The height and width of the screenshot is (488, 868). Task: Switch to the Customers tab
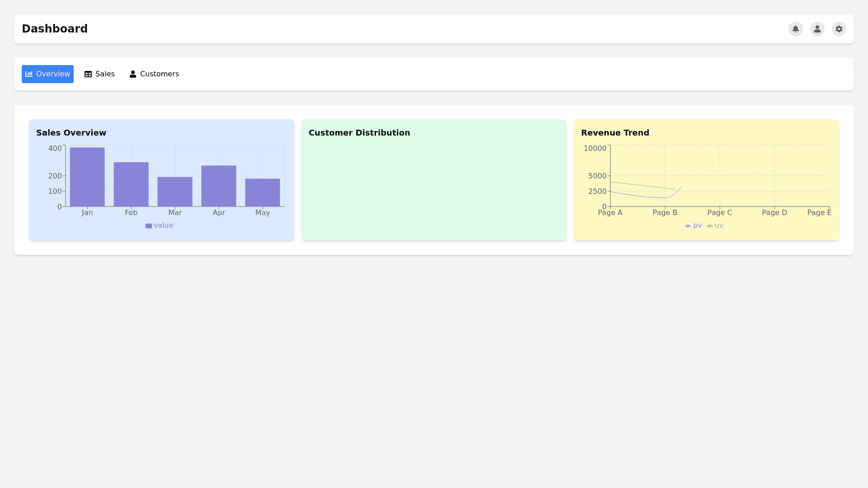tap(154, 74)
